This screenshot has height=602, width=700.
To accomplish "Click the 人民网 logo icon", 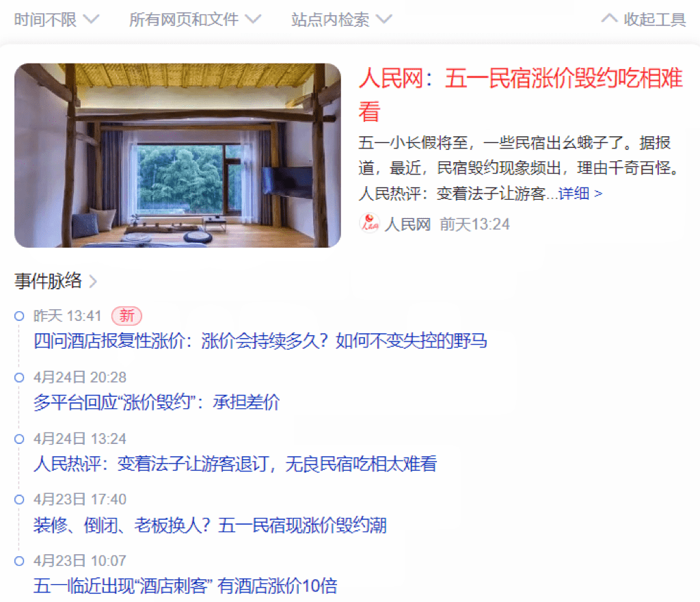I will click(x=369, y=223).
